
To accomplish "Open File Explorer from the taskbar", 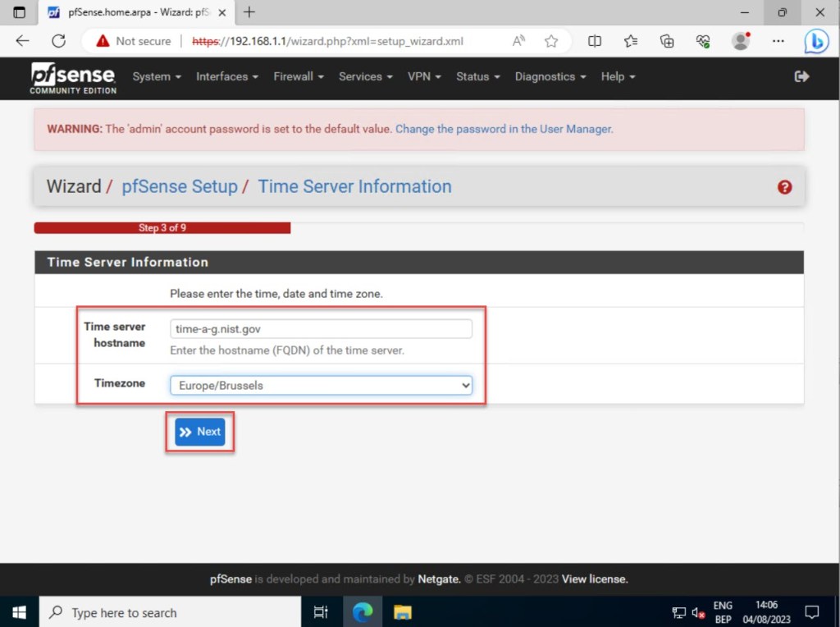I will pyautogui.click(x=402, y=611).
